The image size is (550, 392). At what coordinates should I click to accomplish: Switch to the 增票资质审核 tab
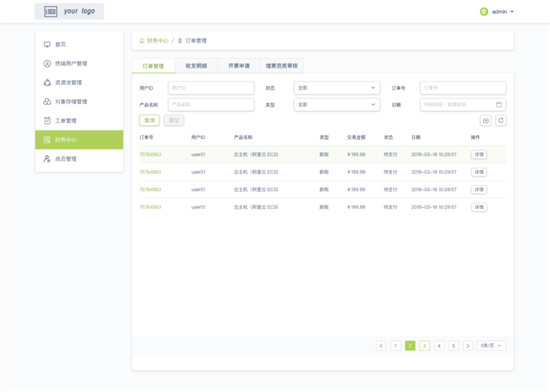pos(282,66)
